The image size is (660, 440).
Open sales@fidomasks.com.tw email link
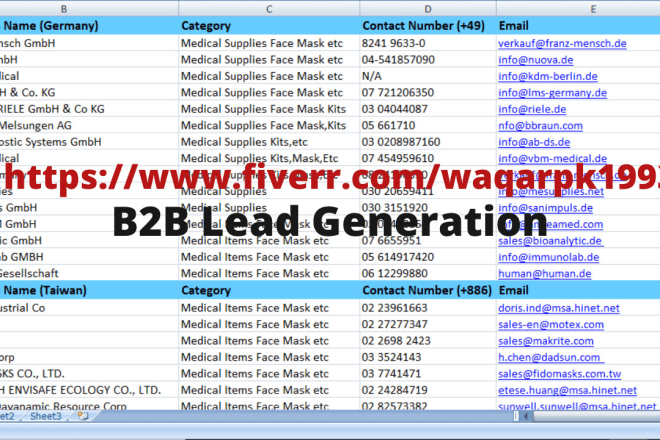(560, 373)
